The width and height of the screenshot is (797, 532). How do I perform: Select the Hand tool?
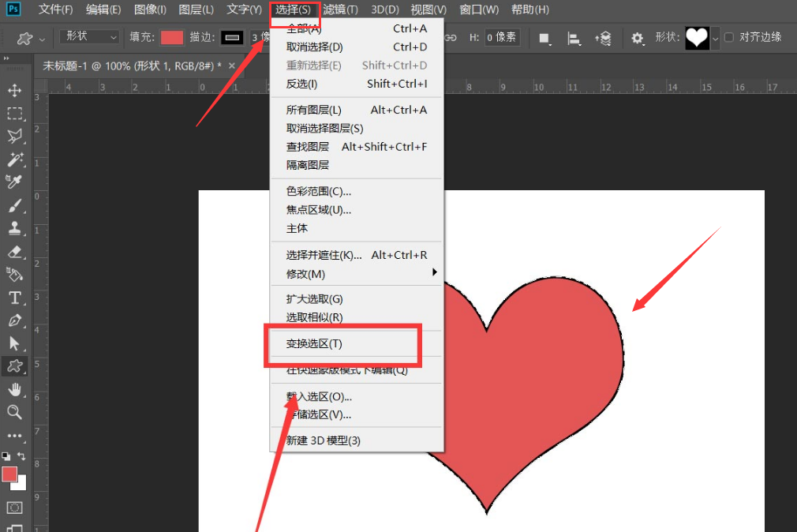tap(14, 389)
